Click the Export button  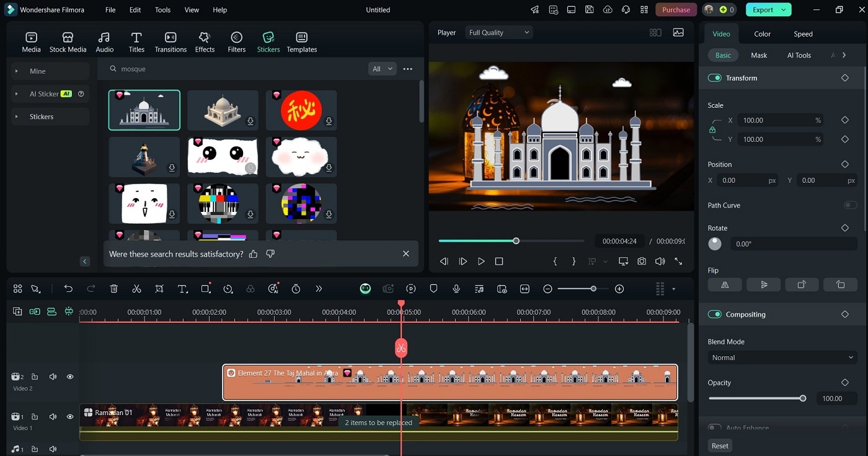pos(763,10)
